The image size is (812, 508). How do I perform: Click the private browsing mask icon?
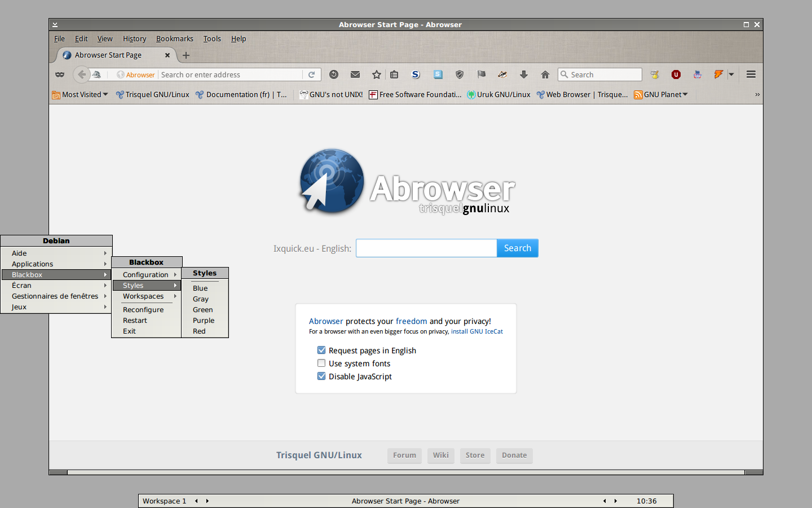[60, 75]
